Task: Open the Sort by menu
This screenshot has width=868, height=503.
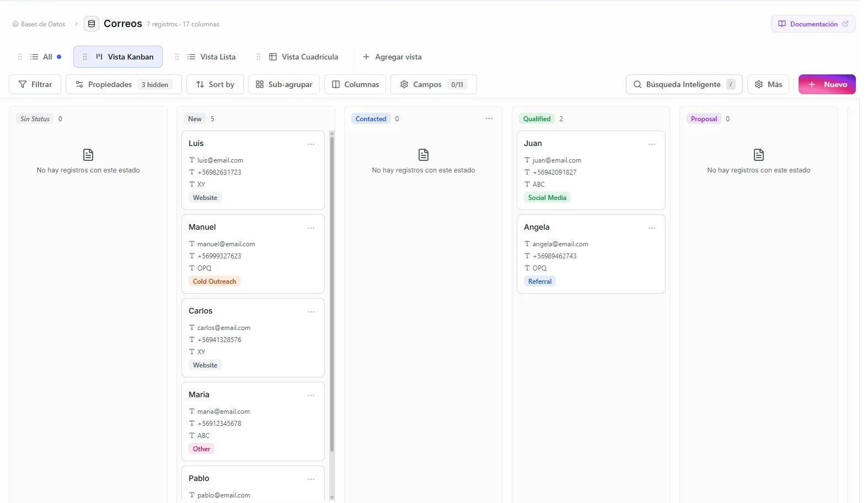Action: [x=215, y=84]
